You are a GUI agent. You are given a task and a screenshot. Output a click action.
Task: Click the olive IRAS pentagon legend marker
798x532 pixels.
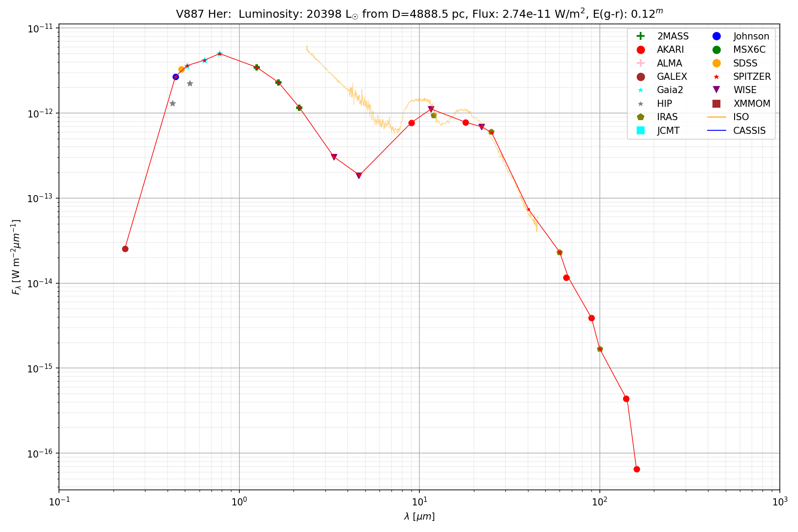640,117
